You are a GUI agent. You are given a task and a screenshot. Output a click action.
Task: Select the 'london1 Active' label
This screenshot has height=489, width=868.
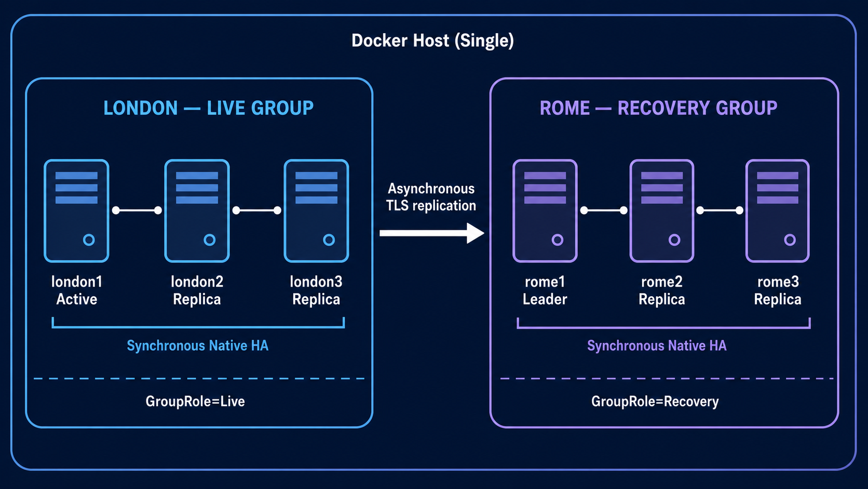[x=77, y=290]
